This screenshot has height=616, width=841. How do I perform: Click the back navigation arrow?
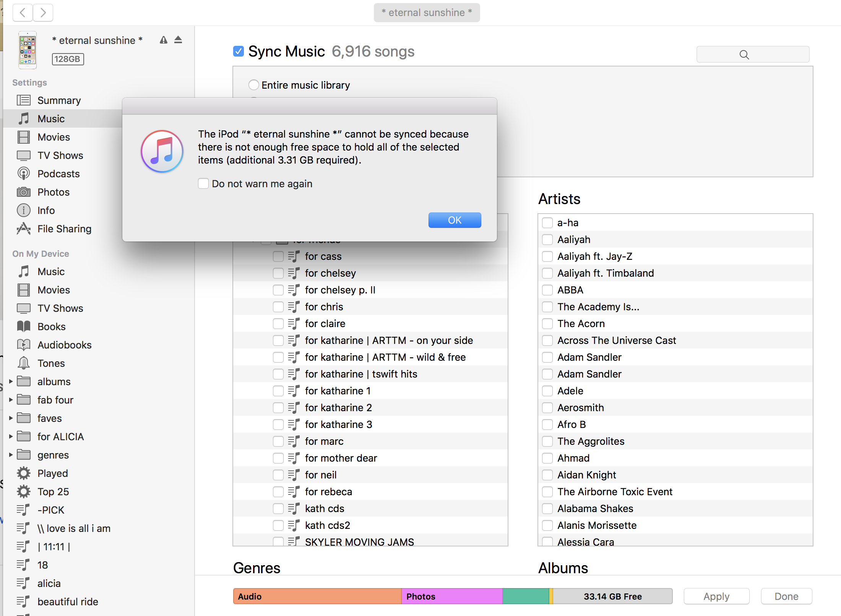[23, 13]
